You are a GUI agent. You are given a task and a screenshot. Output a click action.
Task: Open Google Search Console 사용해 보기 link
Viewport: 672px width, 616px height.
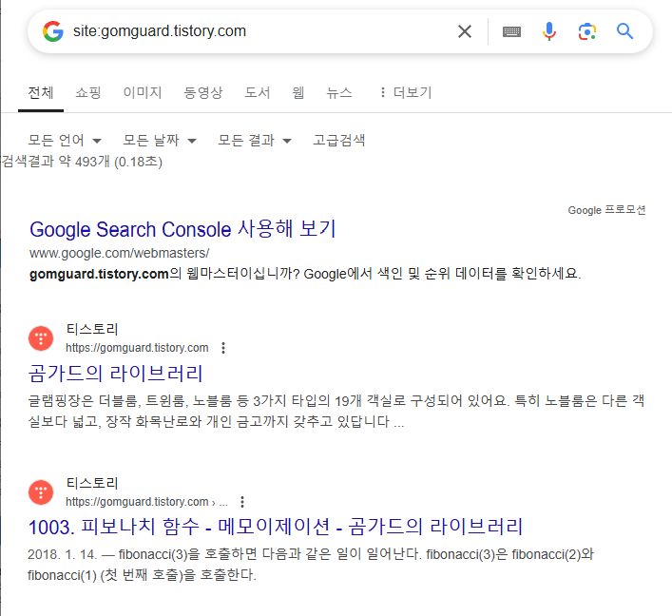tap(182, 229)
